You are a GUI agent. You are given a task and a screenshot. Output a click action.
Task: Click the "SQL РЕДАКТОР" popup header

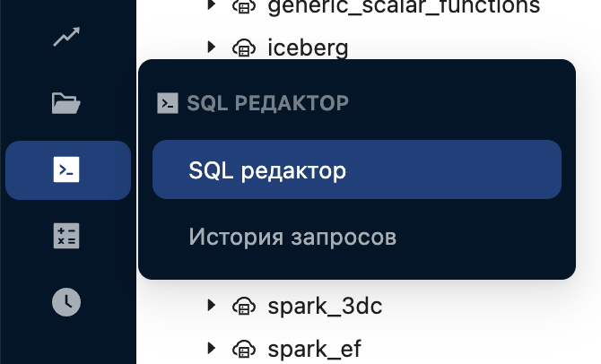(267, 103)
